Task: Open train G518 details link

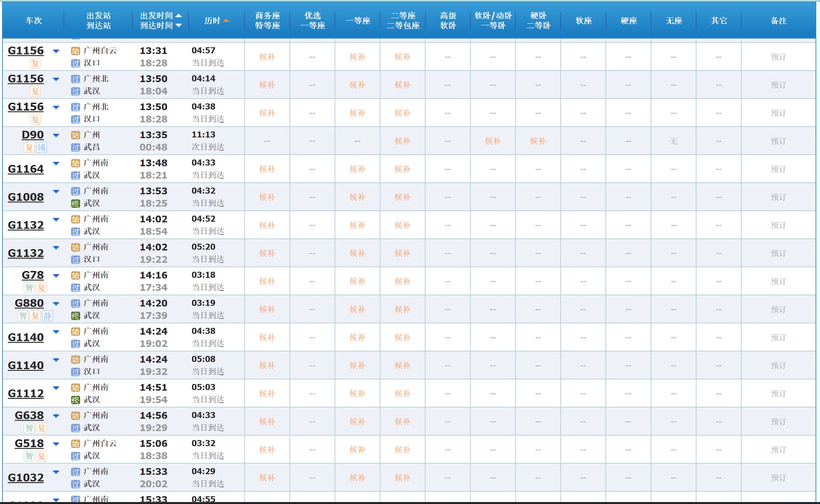Action: (29, 443)
